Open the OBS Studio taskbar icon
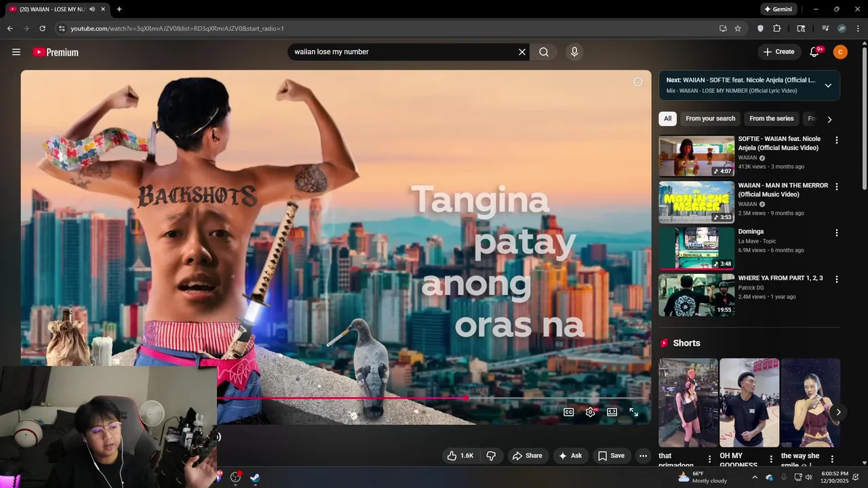Image resolution: width=868 pixels, height=488 pixels. (x=235, y=477)
